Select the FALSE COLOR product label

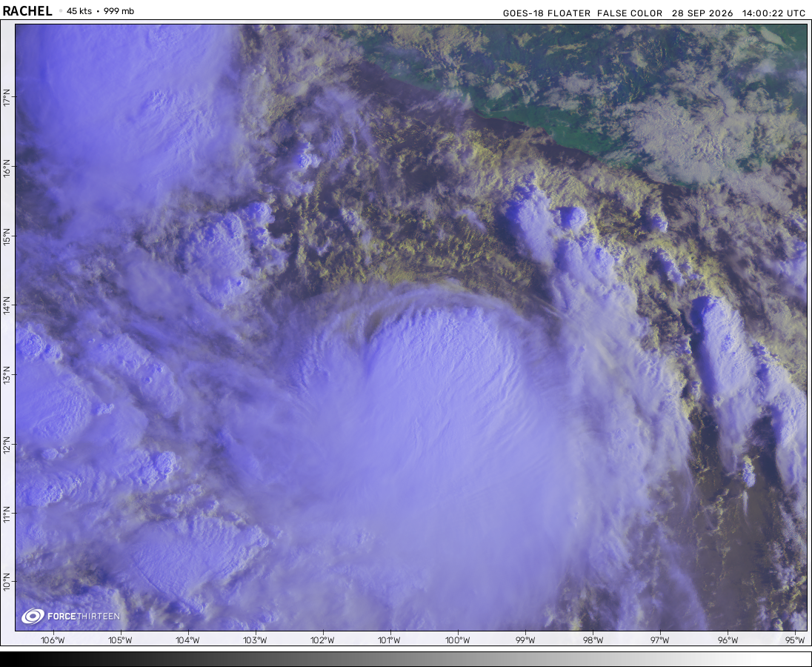point(629,13)
